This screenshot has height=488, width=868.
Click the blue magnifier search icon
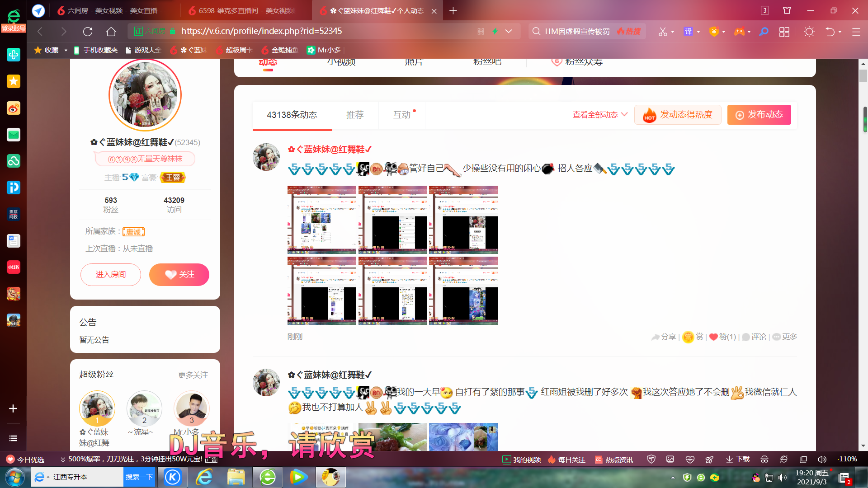click(x=764, y=31)
